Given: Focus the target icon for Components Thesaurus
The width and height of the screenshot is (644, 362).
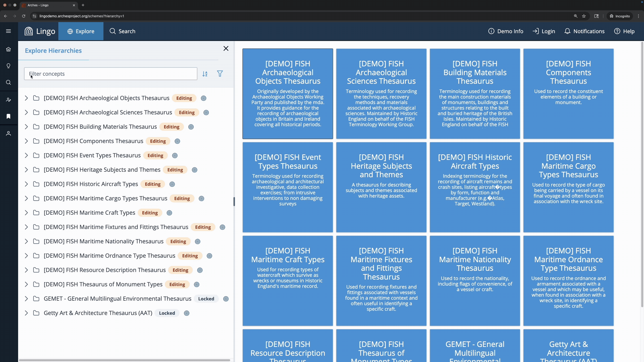Looking at the screenshot, I should 177,141.
